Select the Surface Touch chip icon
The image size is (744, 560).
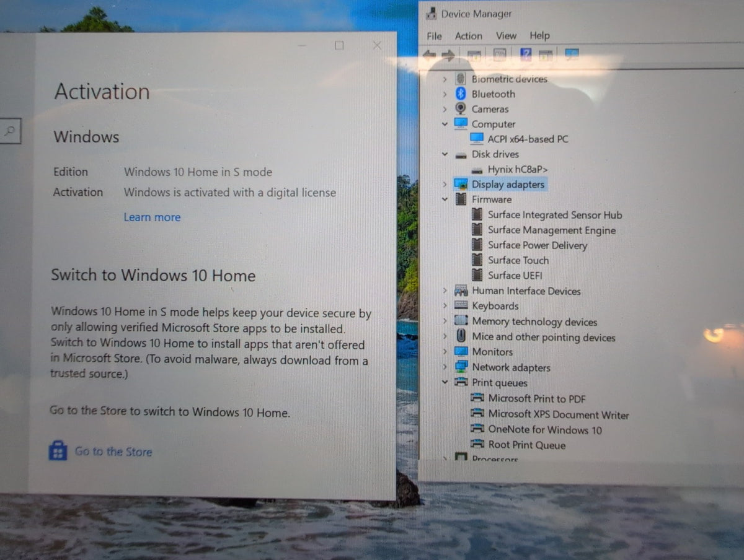(477, 260)
